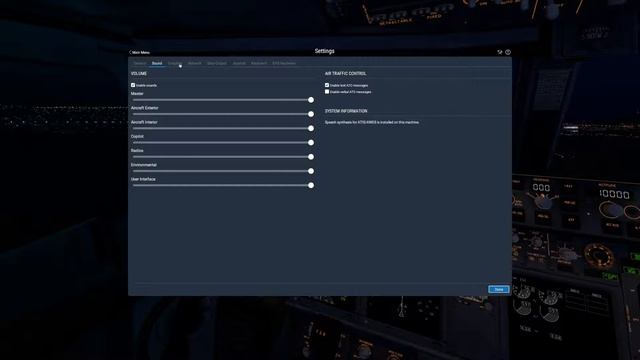Click the SYSTEM INFORMATION heading
Viewport: 640px width, 360px height.
coord(346,111)
